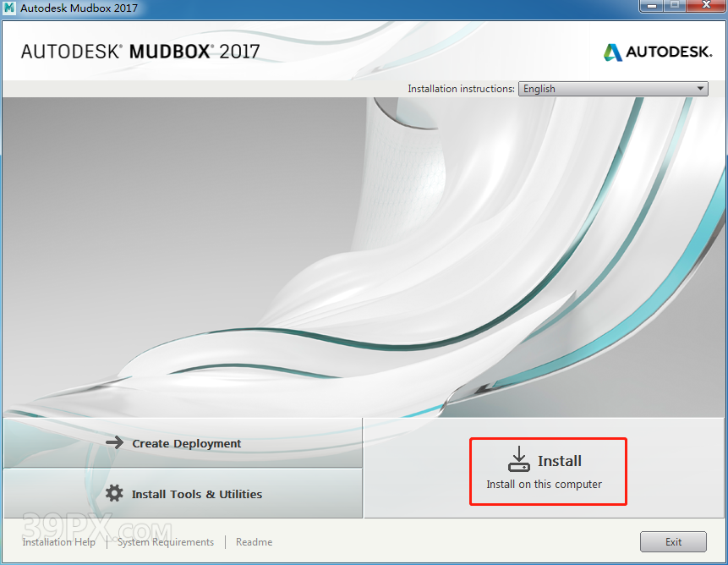This screenshot has height=565, width=728.
Task: View System Requirements
Action: (x=165, y=542)
